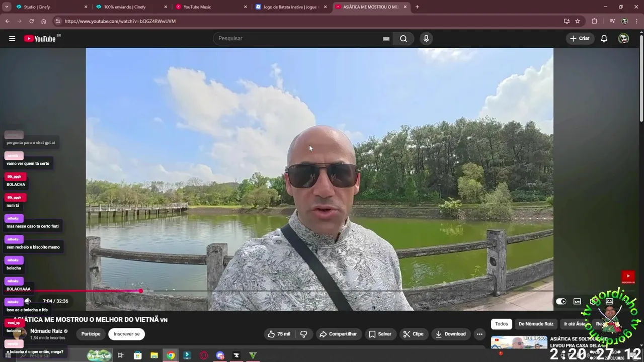Like the video with 75 mil
The height and width of the screenshot is (362, 644).
coord(279,334)
